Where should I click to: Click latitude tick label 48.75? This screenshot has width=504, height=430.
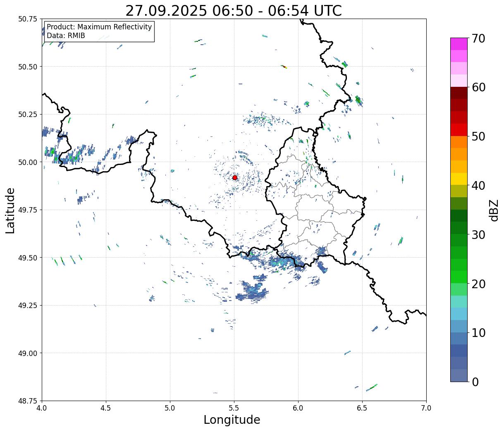pos(28,401)
